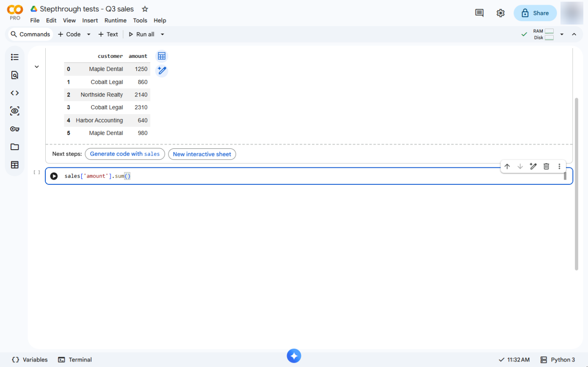This screenshot has width=588, height=367.
Task: Open more cell actions menu
Action: (559, 167)
